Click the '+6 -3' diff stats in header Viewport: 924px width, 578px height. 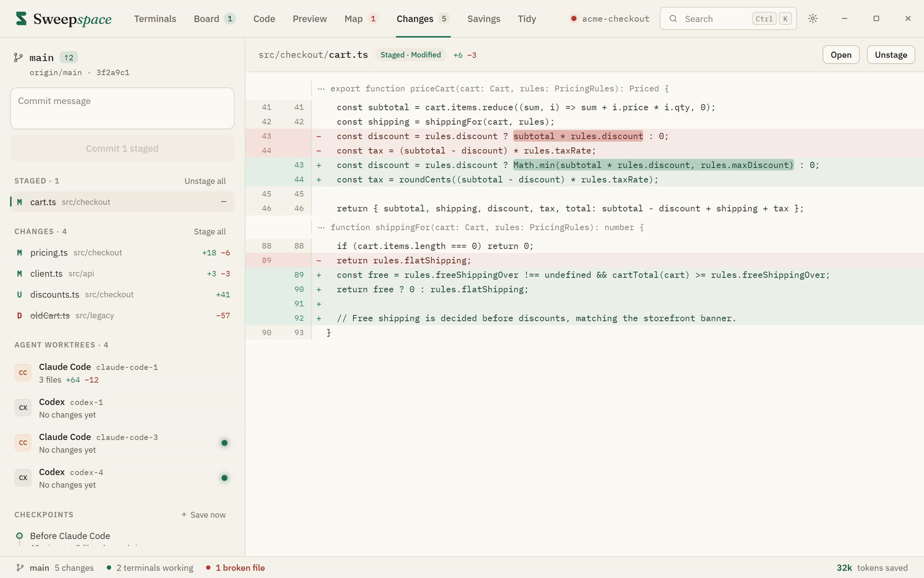point(465,55)
